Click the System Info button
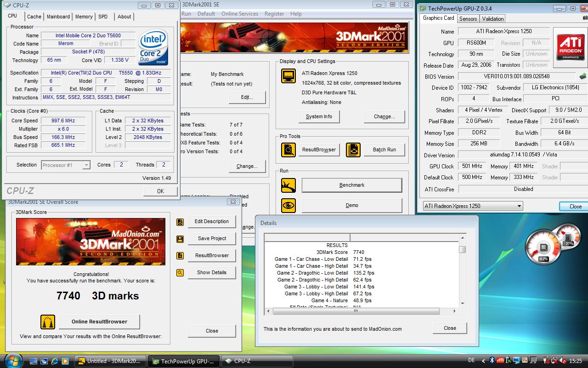Image resolution: width=588 pixels, height=368 pixels. (319, 117)
